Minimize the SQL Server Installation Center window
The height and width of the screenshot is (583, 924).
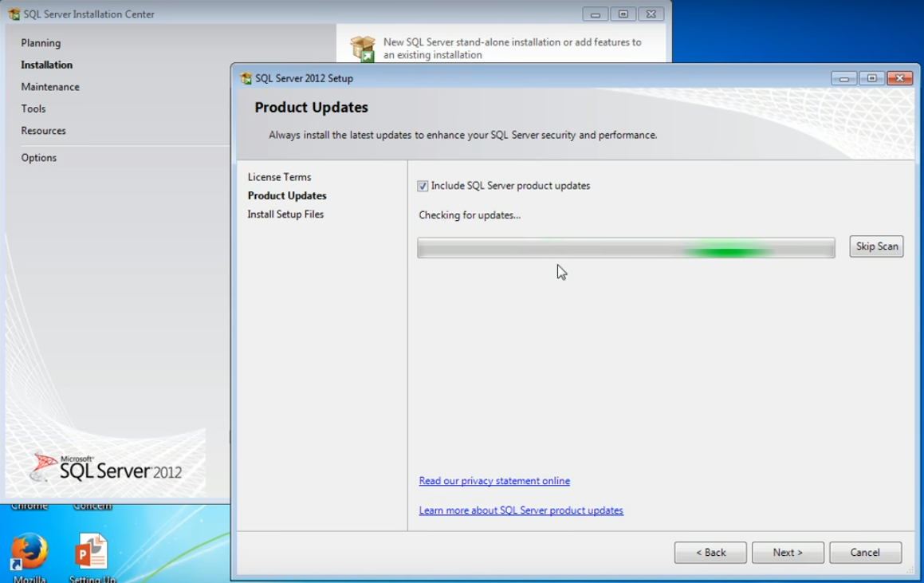coord(596,14)
